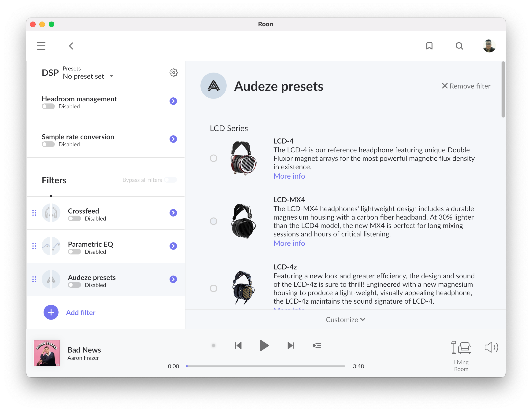
Task: Select the Living Room zone icon
Action: point(461,348)
